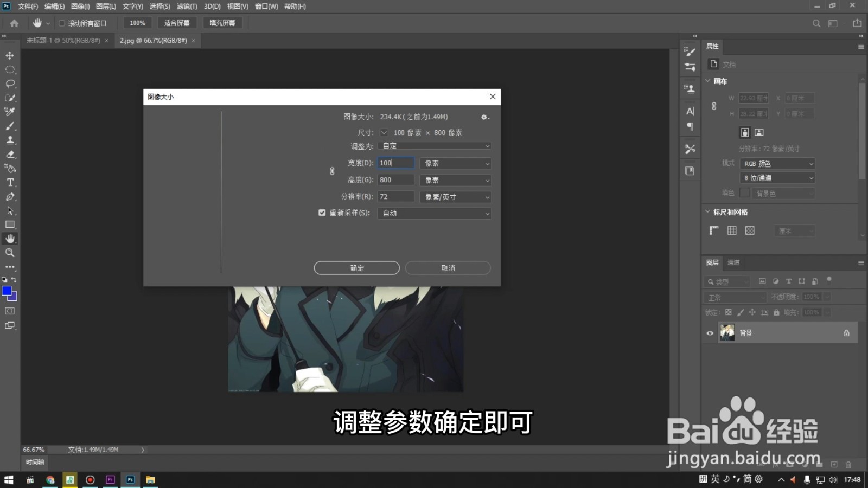Click the home icon in options bar
The height and width of the screenshot is (488, 868).
coord(14,23)
